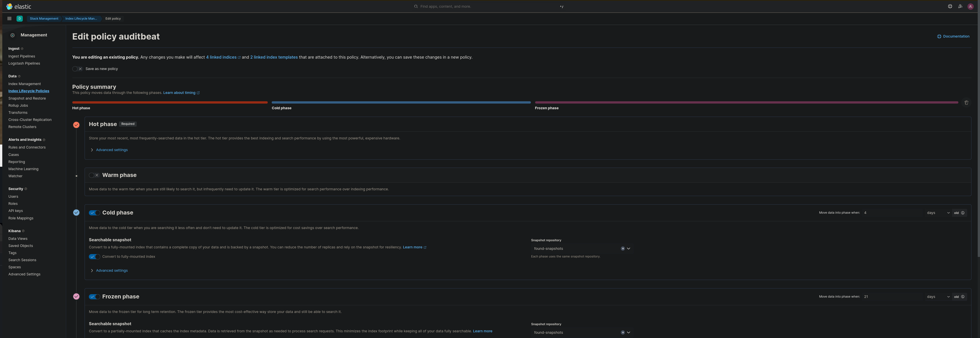Open the help menu icon in header
980x338 pixels.
[950, 7]
